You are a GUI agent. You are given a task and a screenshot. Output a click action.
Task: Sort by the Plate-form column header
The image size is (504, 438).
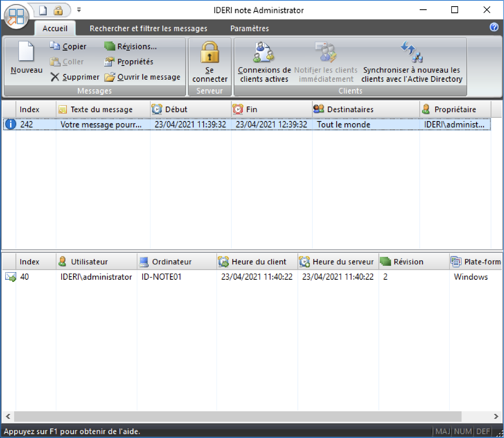(x=476, y=262)
